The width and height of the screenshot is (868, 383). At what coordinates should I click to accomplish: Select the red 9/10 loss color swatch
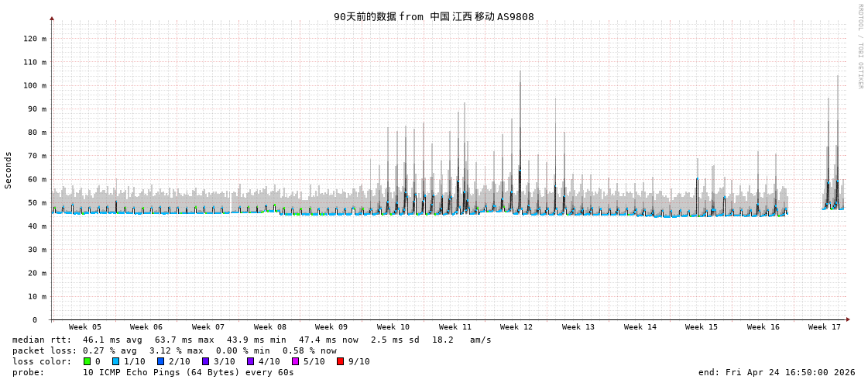pyautogui.click(x=340, y=361)
